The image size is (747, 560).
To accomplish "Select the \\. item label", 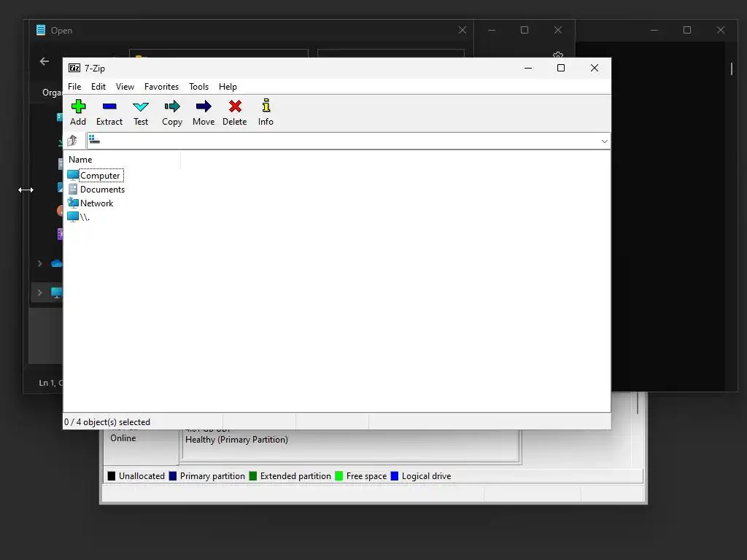I will pyautogui.click(x=85, y=217).
